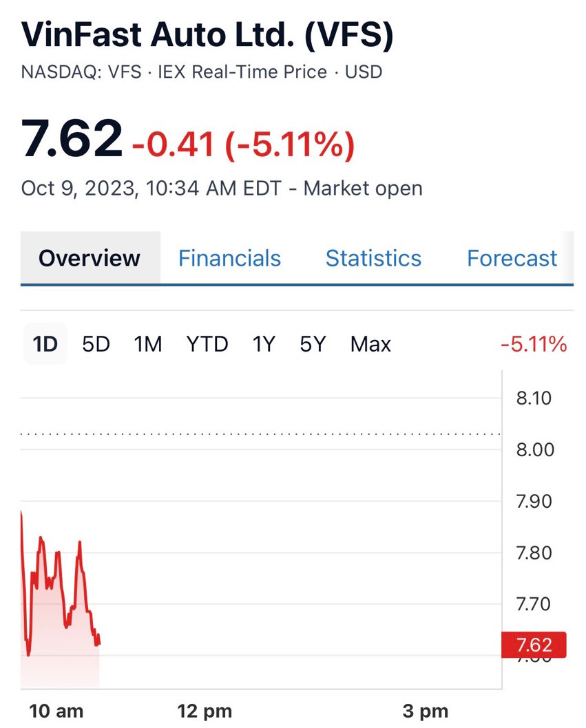586x728 pixels.
Task: Click the -5.11% label beside the range buttons
Action: tap(534, 344)
